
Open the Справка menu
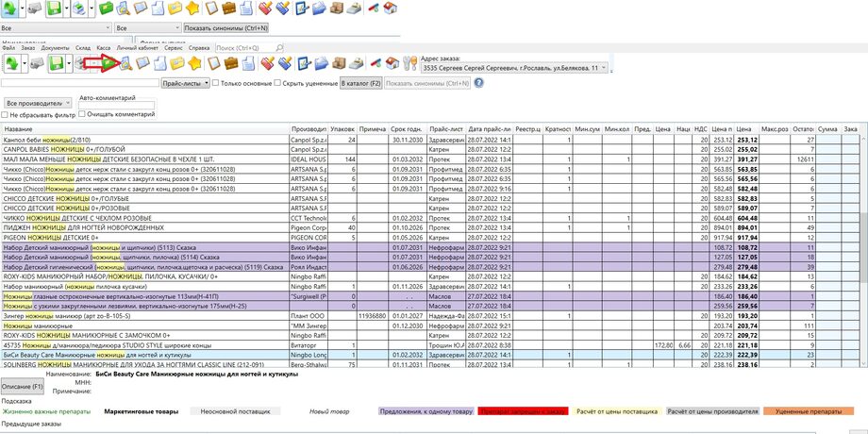(x=199, y=48)
